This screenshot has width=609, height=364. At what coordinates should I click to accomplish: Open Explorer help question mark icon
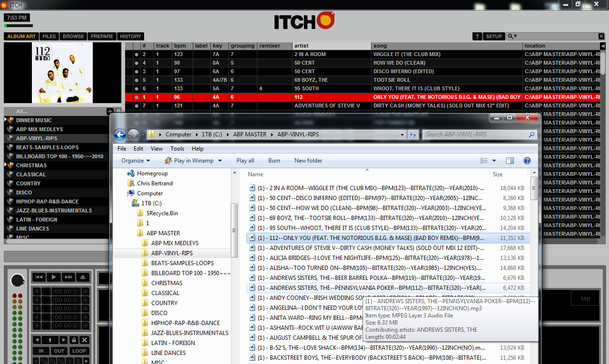(527, 161)
